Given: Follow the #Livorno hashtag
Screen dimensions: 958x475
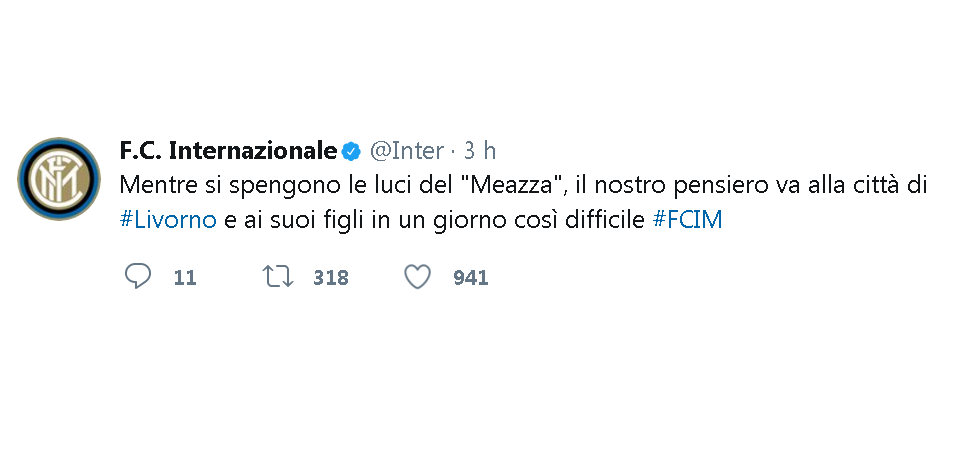Looking at the screenshot, I should coord(168,219).
